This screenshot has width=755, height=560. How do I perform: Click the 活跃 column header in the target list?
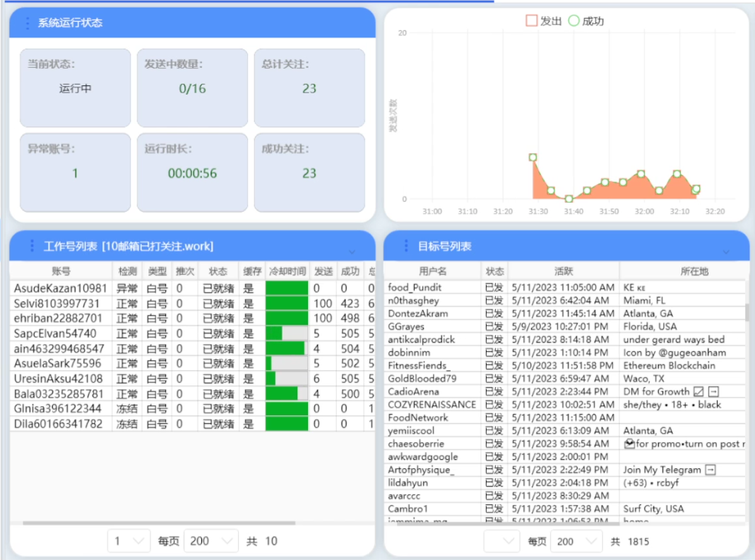(563, 271)
